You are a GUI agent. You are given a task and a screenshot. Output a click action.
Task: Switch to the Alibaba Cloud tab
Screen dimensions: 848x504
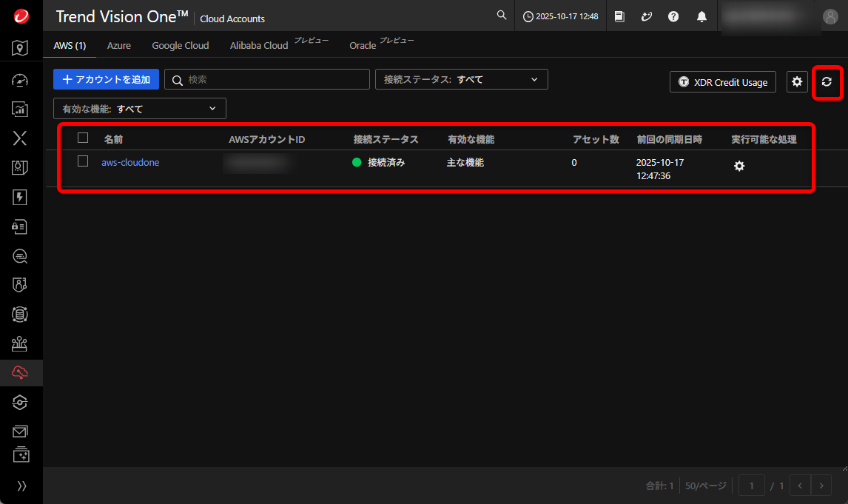pos(259,45)
